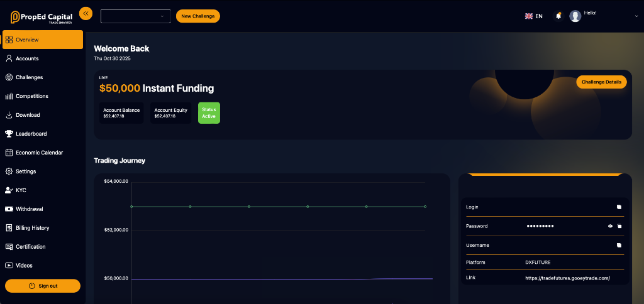Click the $50,000 Instant Funding title

157,88
